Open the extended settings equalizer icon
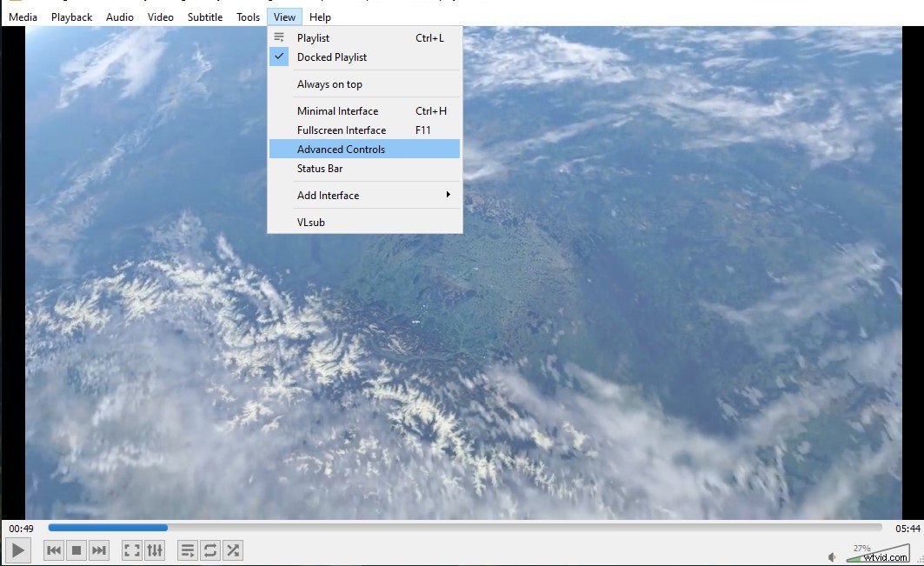 click(154, 549)
